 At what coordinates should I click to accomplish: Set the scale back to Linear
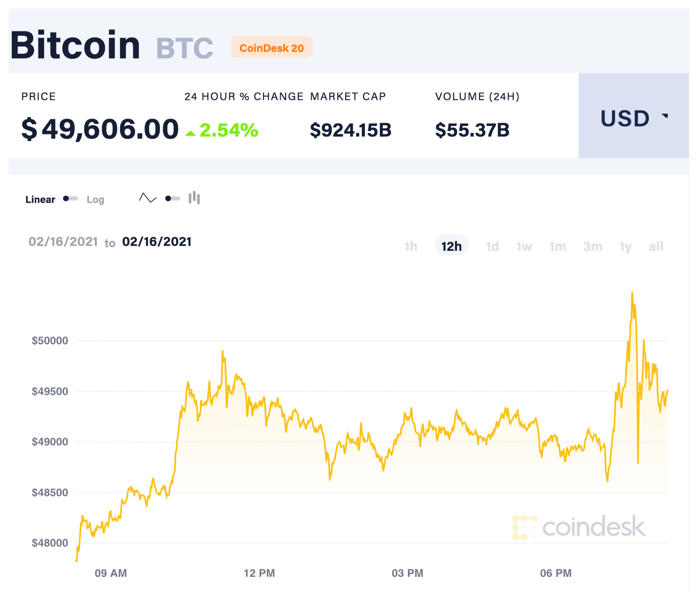click(40, 199)
